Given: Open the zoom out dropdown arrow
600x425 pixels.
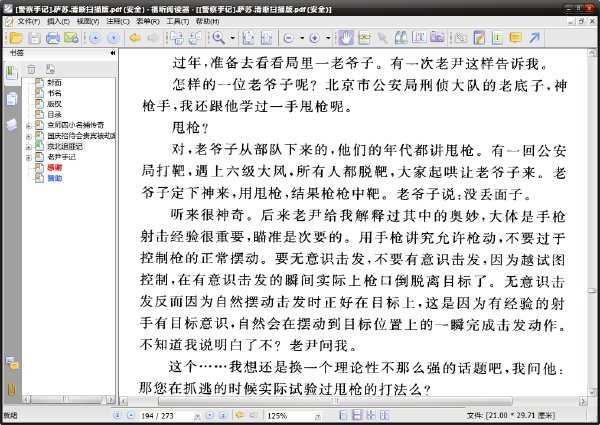Looking at the screenshot, I should [302, 38].
